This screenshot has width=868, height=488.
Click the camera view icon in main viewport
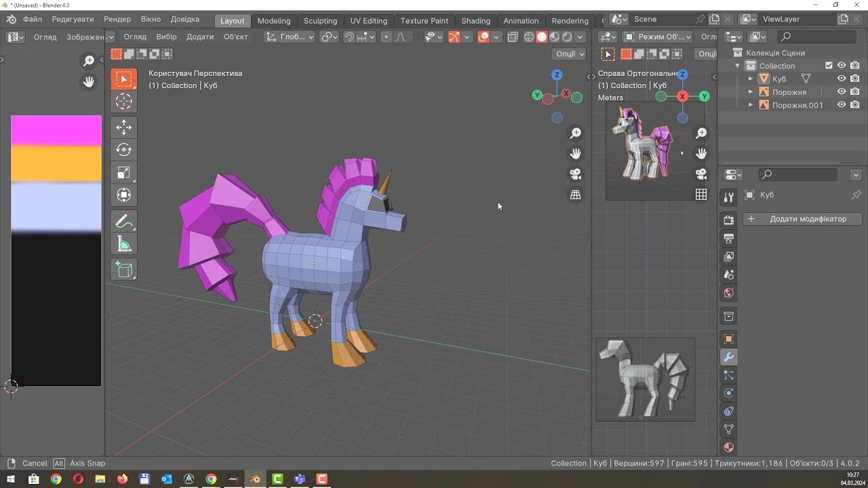(x=576, y=174)
